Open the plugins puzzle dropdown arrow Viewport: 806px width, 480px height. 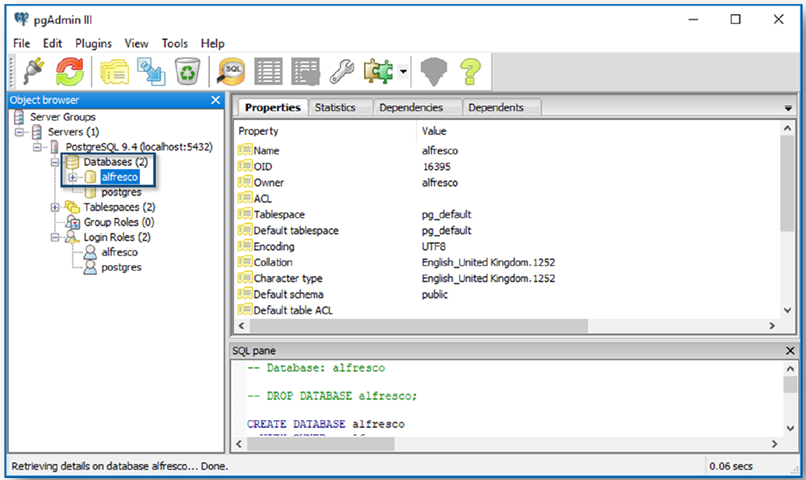tap(402, 71)
